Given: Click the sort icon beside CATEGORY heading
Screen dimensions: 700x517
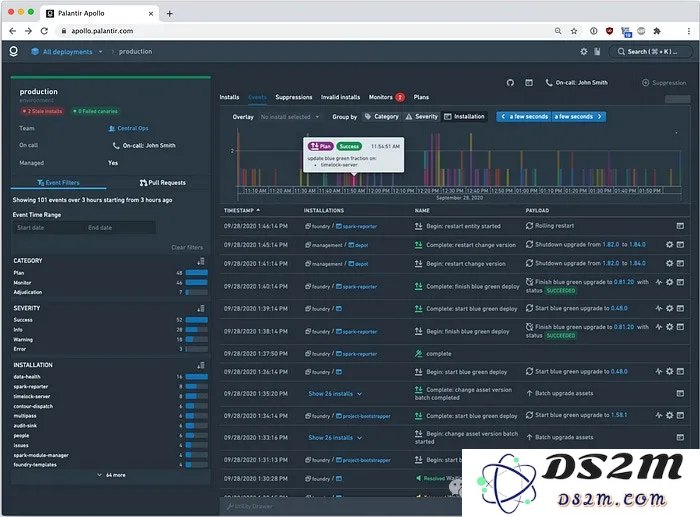Looking at the screenshot, I should [x=201, y=261].
